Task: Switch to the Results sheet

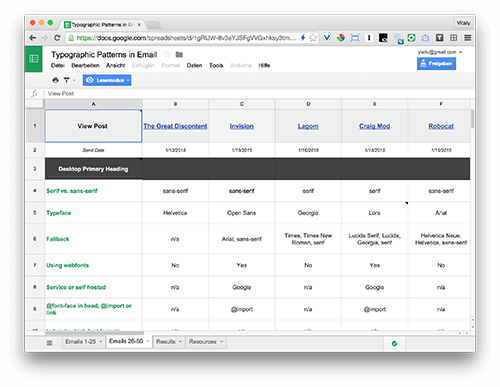Action: 166,342
